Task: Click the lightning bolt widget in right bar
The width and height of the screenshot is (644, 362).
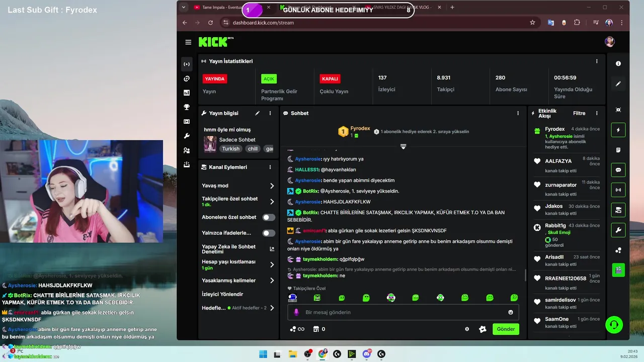Action: [618, 130]
